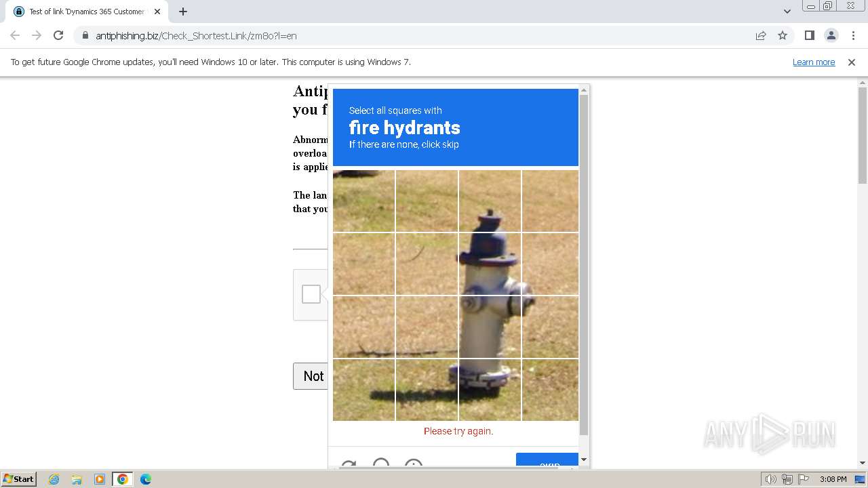Tick the reCAPTCHA checkbox
The width and height of the screenshot is (868, 488).
311,294
